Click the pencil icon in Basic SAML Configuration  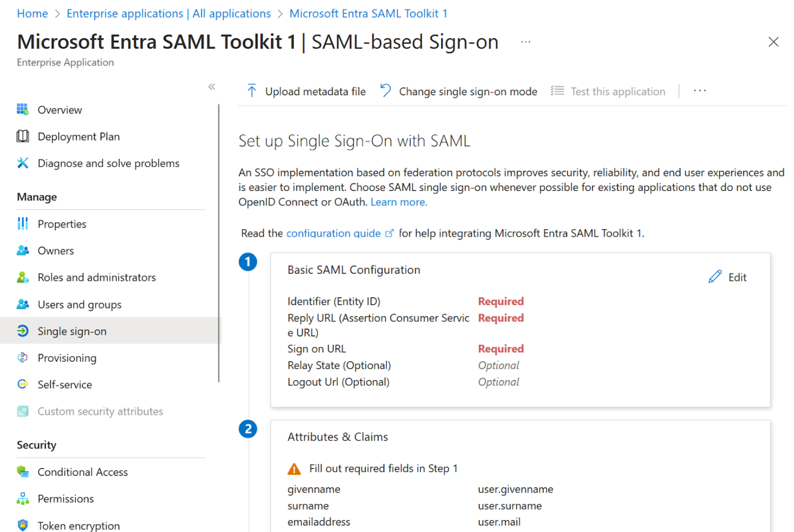(715, 277)
